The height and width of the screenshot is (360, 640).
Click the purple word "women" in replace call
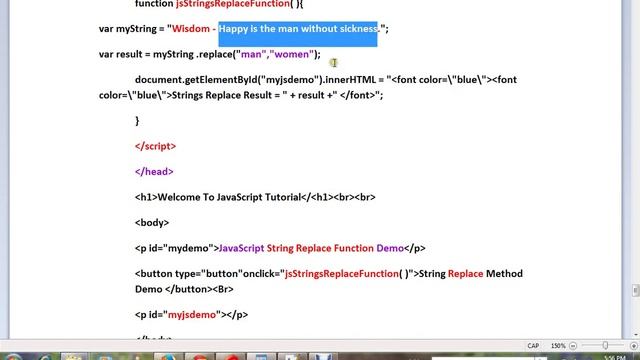pos(291,54)
